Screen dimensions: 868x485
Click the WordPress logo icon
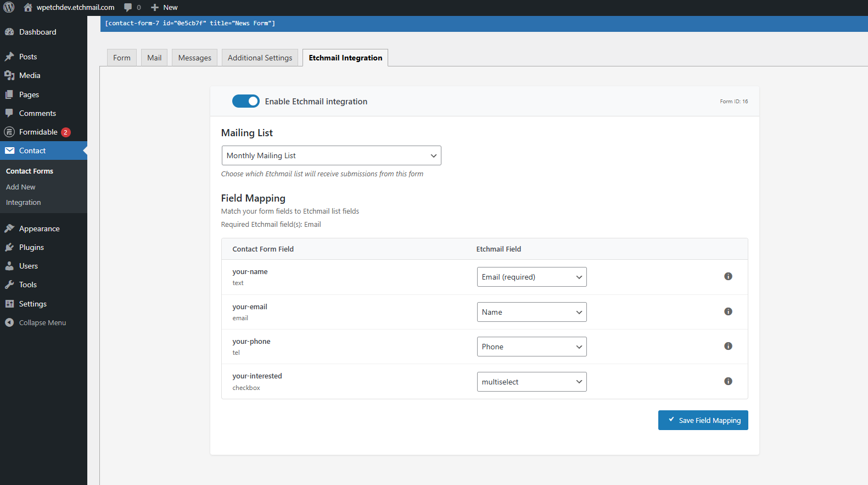click(x=9, y=7)
